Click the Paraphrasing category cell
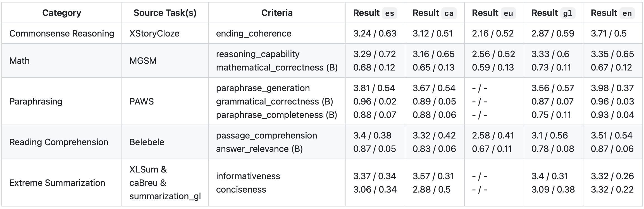 click(36, 101)
